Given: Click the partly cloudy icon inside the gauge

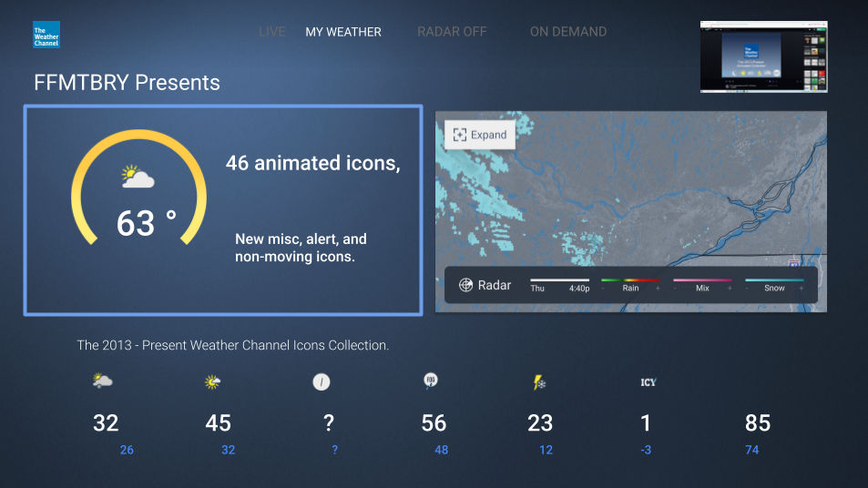Looking at the screenshot, I should point(138,177).
